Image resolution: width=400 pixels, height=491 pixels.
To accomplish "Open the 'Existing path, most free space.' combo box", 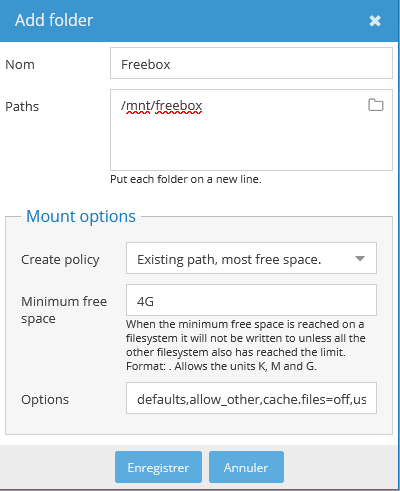I will click(251, 258).
